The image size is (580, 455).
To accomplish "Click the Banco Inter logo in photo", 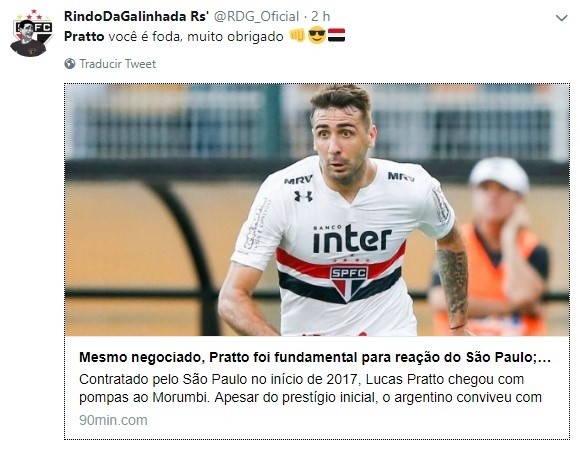I will point(352,238).
